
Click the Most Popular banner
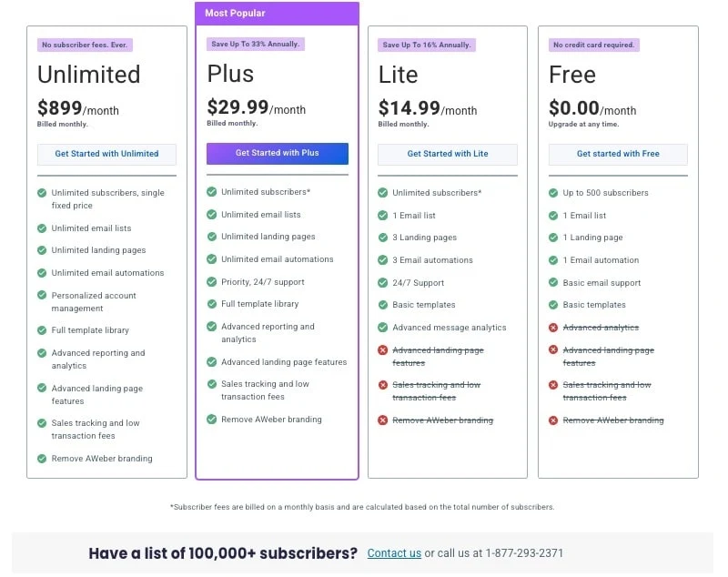coord(277,13)
